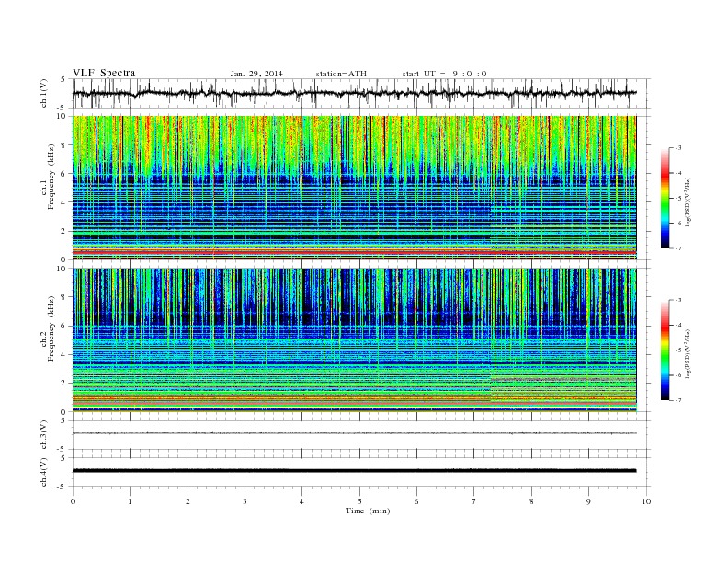Image resolution: width=728 pixels, height=563 pixels.
Task: Click the log(PSD) label beside the ch.1 colorbar
Action: click(688, 202)
